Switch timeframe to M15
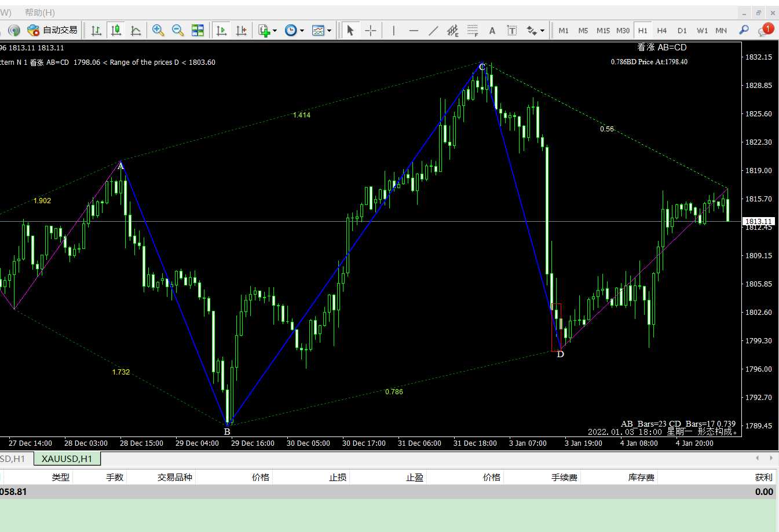The height and width of the screenshot is (532, 779). (603, 31)
